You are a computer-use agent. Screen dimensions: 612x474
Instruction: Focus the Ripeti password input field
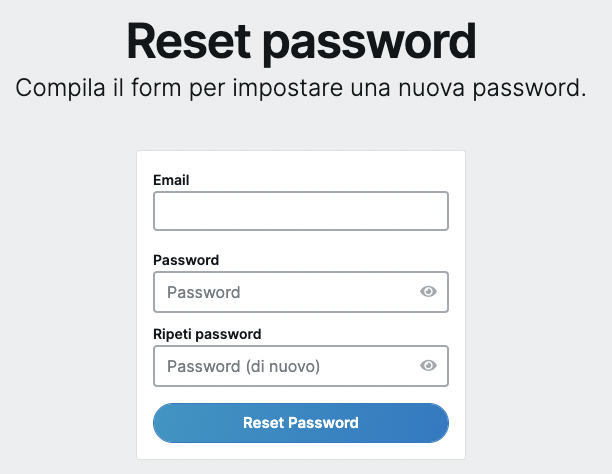301,366
